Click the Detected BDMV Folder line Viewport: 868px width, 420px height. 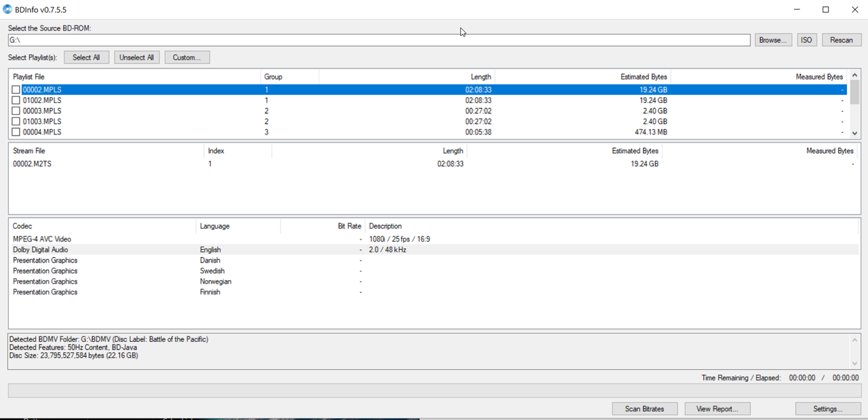(x=108, y=339)
